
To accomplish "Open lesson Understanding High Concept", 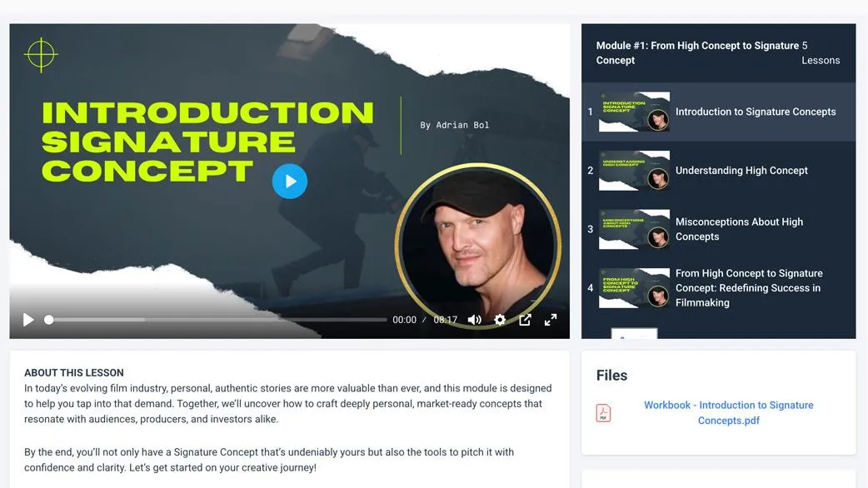I will [x=719, y=171].
